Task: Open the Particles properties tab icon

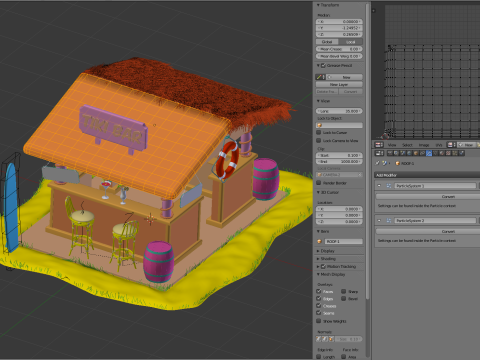Action: click(455, 153)
